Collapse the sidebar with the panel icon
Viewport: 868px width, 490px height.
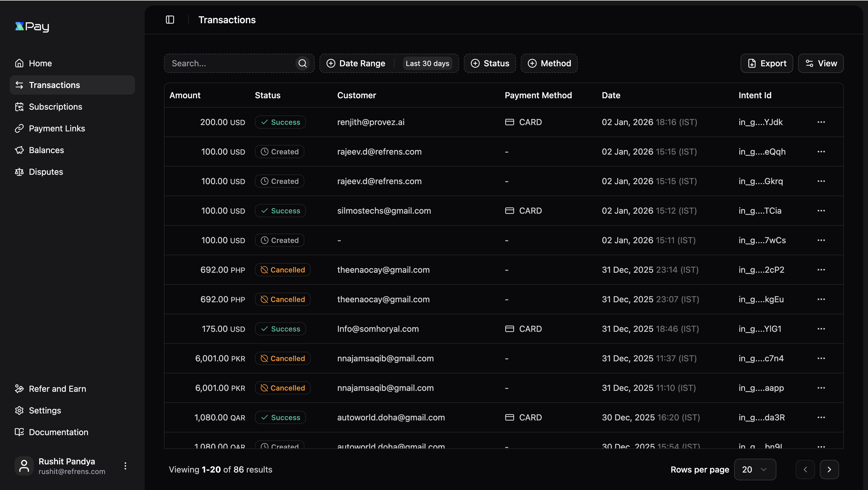tap(170, 20)
